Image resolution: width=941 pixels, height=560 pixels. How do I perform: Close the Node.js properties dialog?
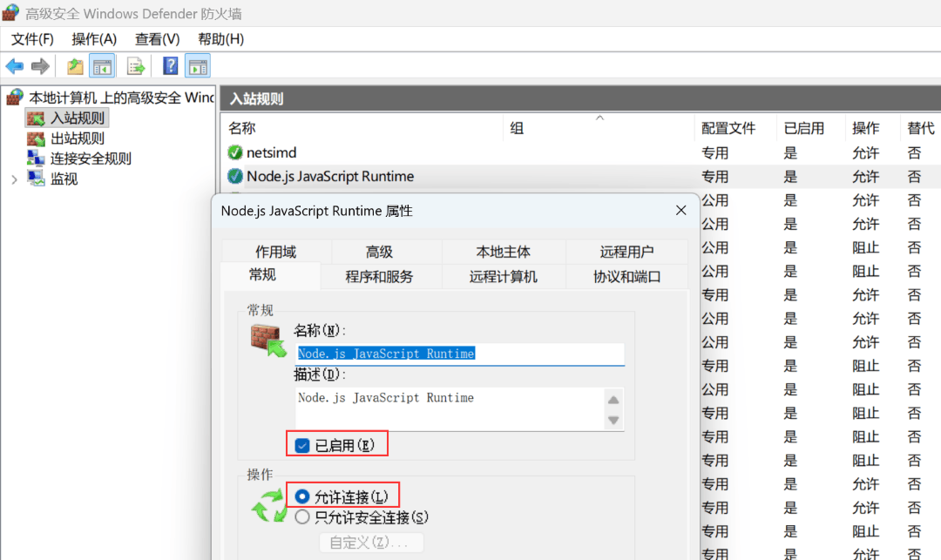click(x=680, y=211)
